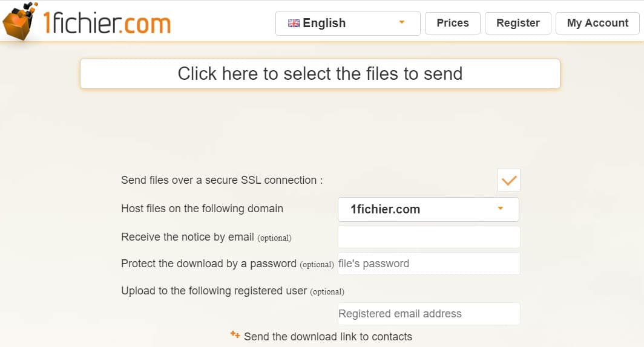Open the English language dropdown
The height and width of the screenshot is (347, 644).
coord(347,23)
